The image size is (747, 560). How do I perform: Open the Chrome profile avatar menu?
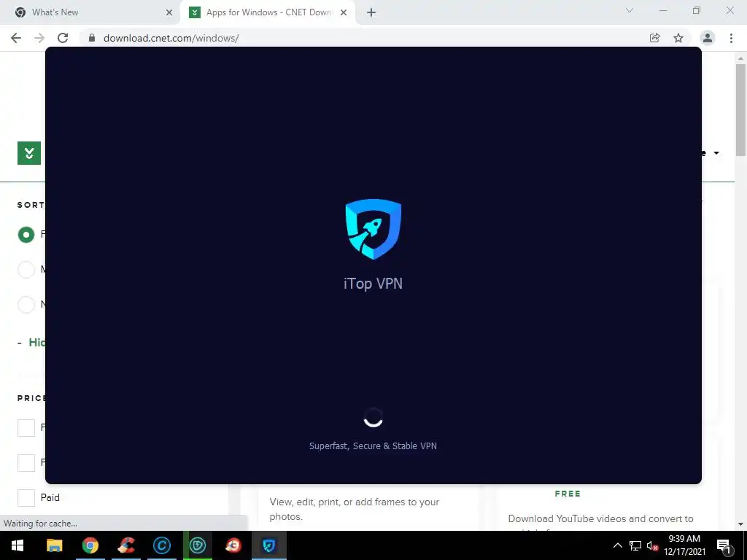708,38
